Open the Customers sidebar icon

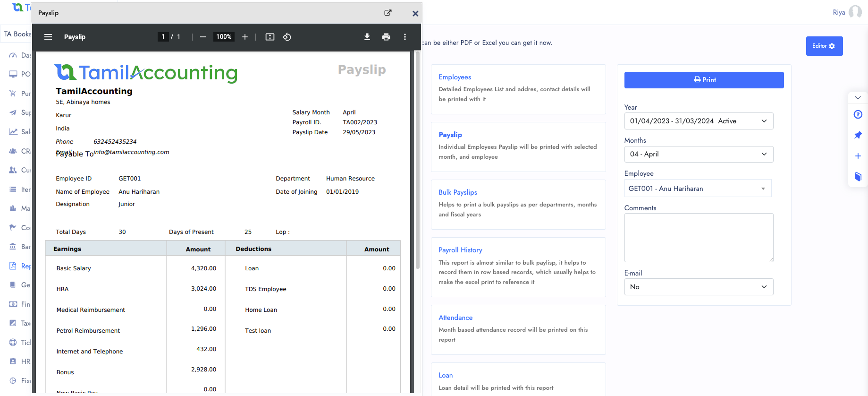(x=13, y=170)
